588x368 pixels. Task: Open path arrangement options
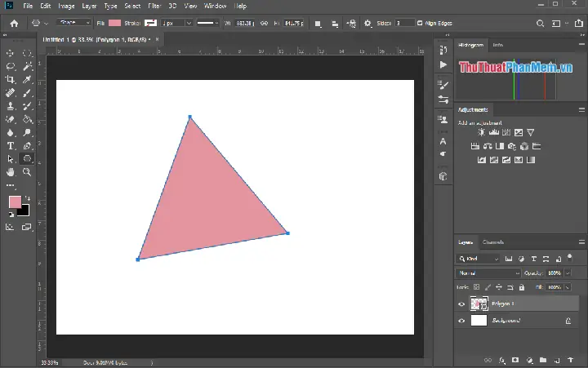point(351,24)
